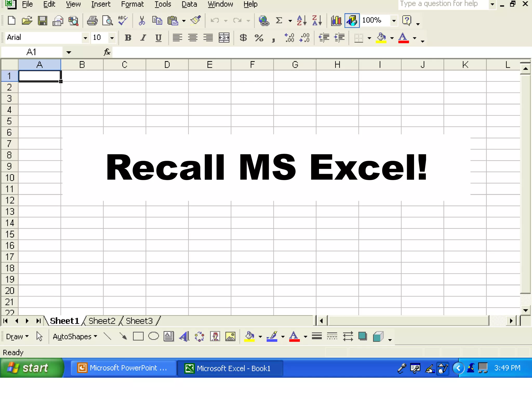
Task: Create a new blank workbook
Action: 12,21
